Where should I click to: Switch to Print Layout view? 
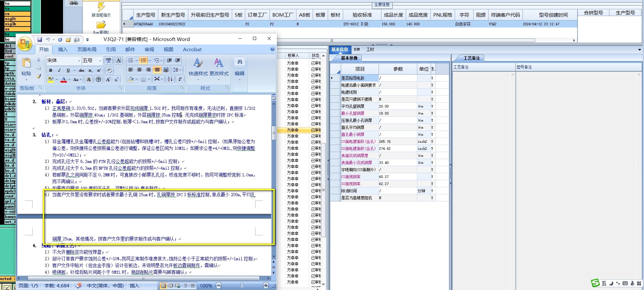pos(163,286)
